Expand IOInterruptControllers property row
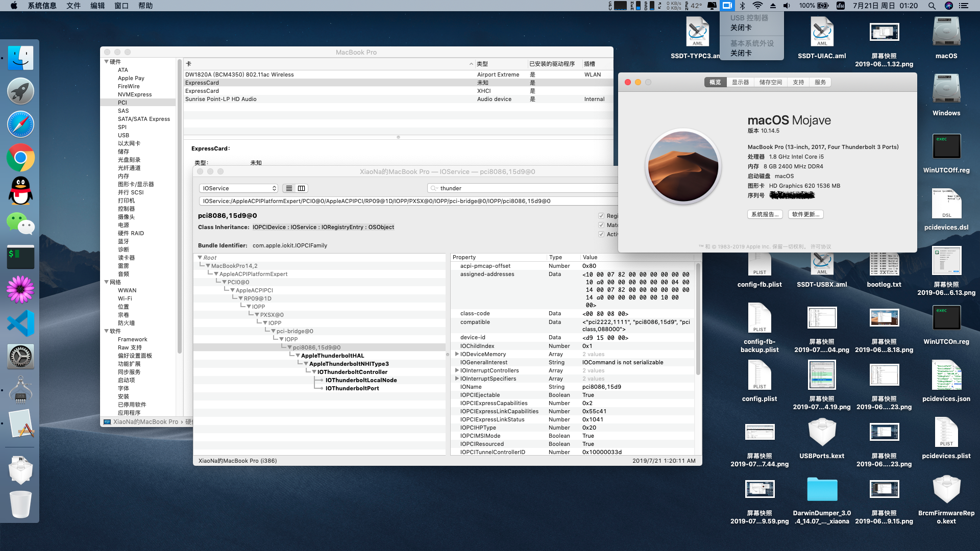 (457, 370)
